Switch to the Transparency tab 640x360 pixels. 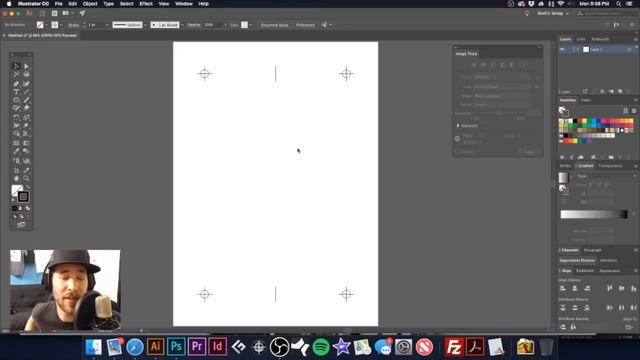click(x=610, y=166)
